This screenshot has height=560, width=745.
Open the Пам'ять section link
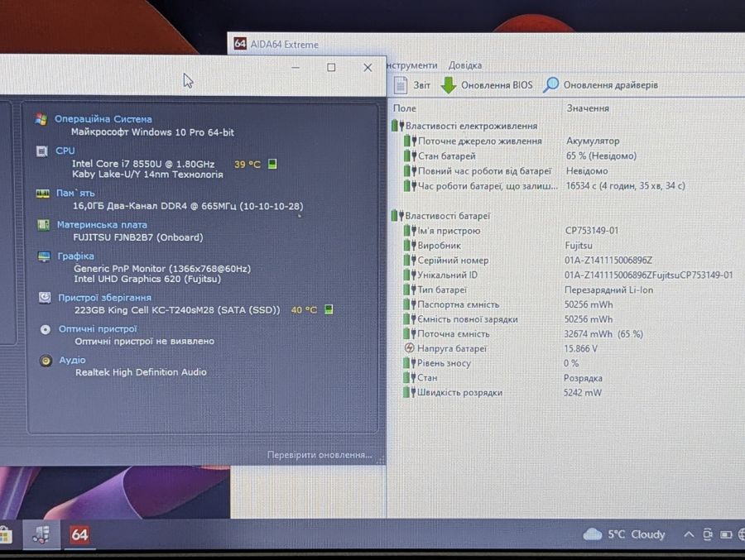75,193
